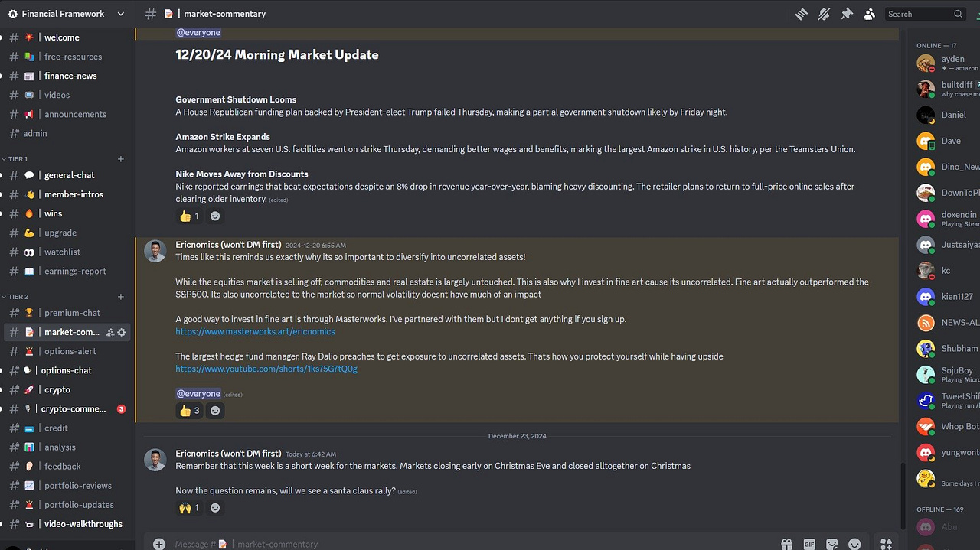Collapse the TIER 2 channel category
This screenshot has height=550, width=980.
pos(18,297)
